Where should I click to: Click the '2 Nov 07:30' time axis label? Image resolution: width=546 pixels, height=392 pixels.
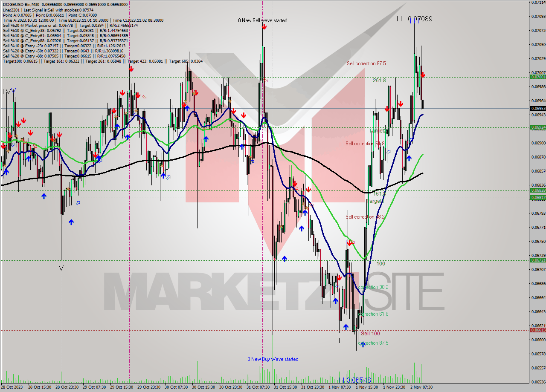click(x=421, y=387)
